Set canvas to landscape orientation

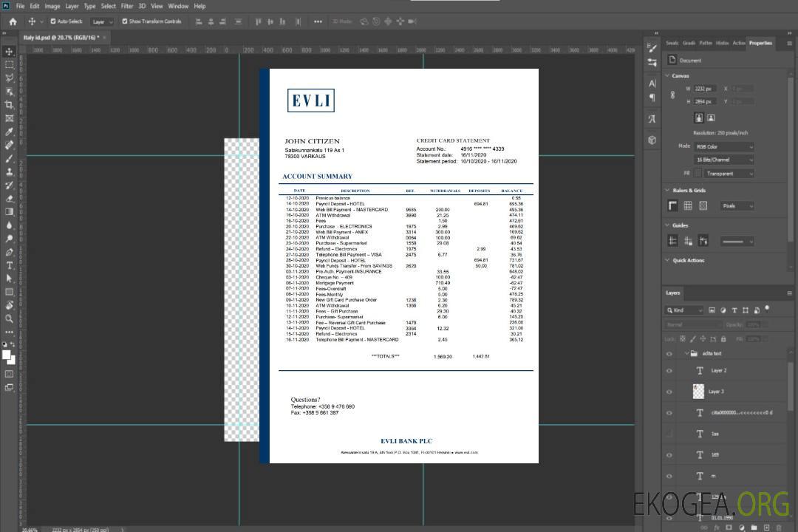[711, 118]
